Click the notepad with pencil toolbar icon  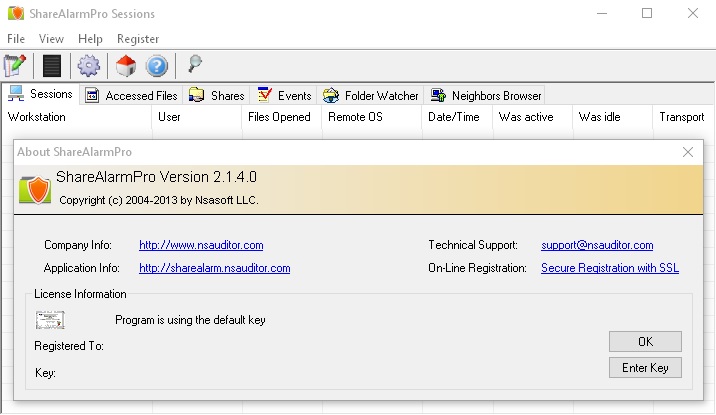(15, 66)
